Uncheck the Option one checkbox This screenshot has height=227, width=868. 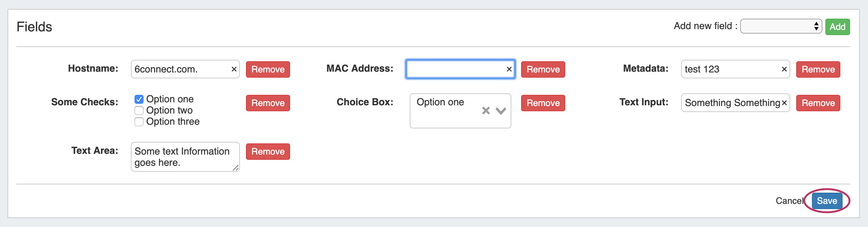[139, 99]
